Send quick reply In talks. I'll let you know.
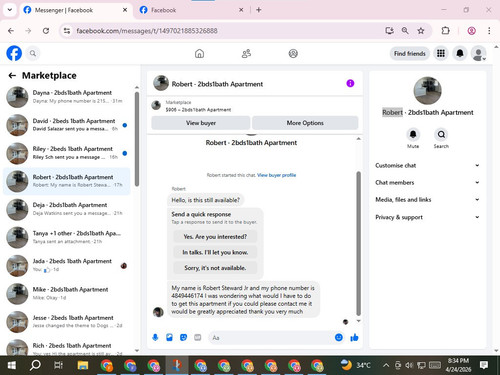Viewport: 500px width, 375px height. pyautogui.click(x=215, y=252)
